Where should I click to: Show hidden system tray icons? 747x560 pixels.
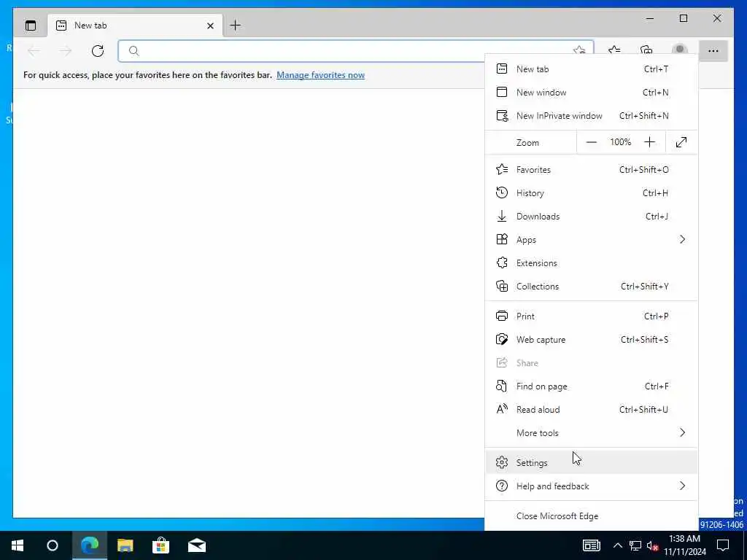point(617,545)
